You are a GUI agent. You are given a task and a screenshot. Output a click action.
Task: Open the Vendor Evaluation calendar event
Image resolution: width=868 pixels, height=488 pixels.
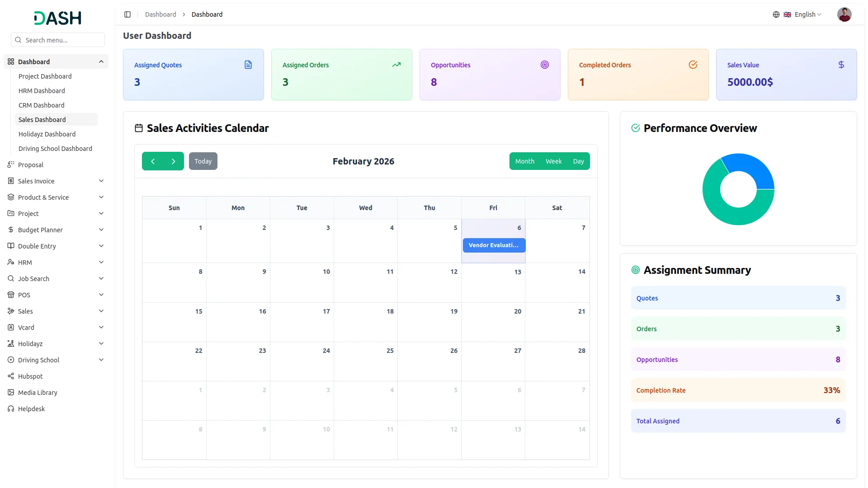click(493, 245)
